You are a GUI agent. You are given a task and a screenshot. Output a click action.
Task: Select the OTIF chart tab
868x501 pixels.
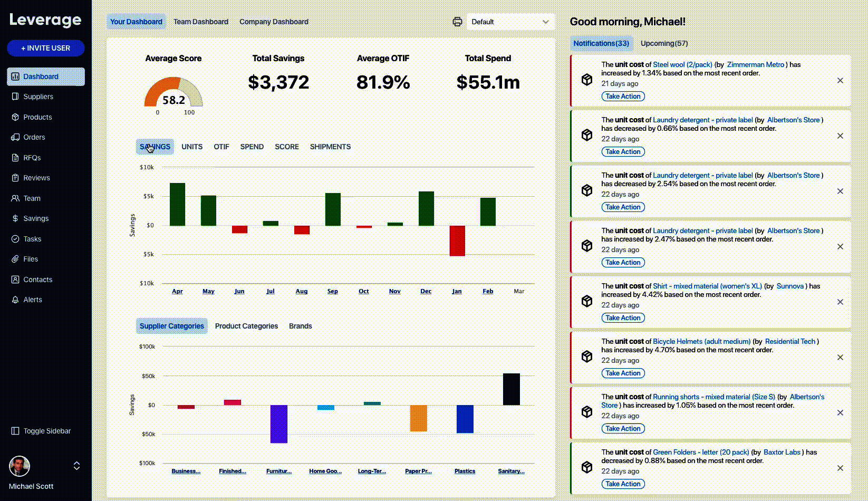click(221, 147)
